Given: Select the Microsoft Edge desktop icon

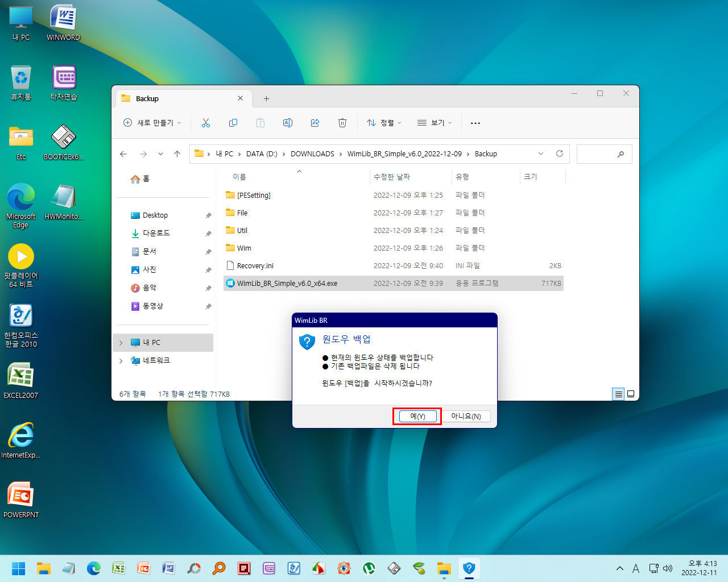Looking at the screenshot, I should tap(21, 206).
